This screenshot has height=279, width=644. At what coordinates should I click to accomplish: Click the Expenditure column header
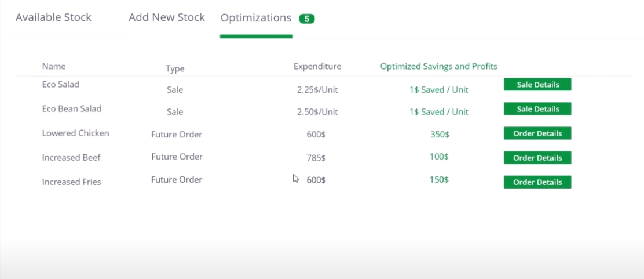tap(317, 66)
